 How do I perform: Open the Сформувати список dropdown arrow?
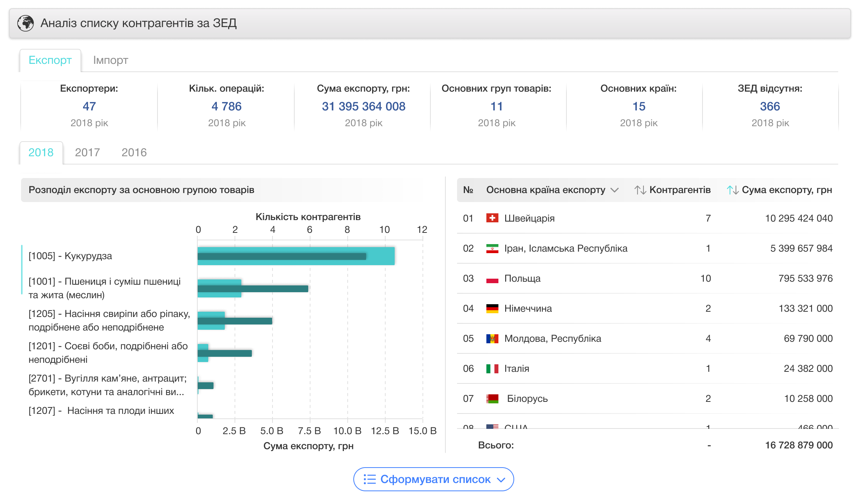501,480
